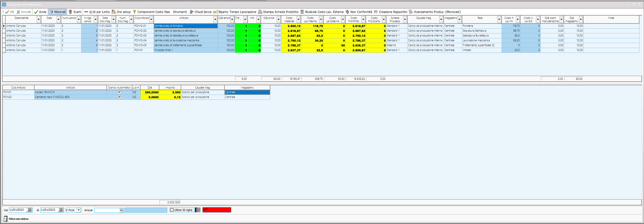Open the Fase column filter dropdown
The height and width of the screenshot is (224, 644).
pos(499,19)
